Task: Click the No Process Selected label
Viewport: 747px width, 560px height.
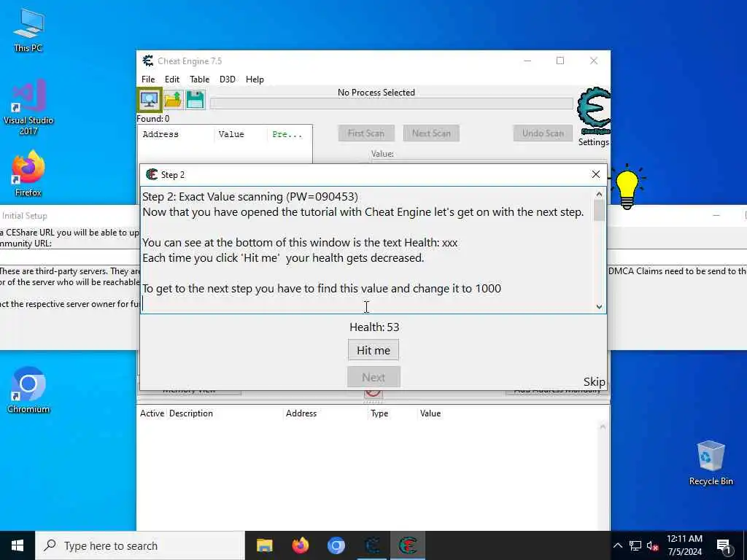Action: pyautogui.click(x=376, y=93)
